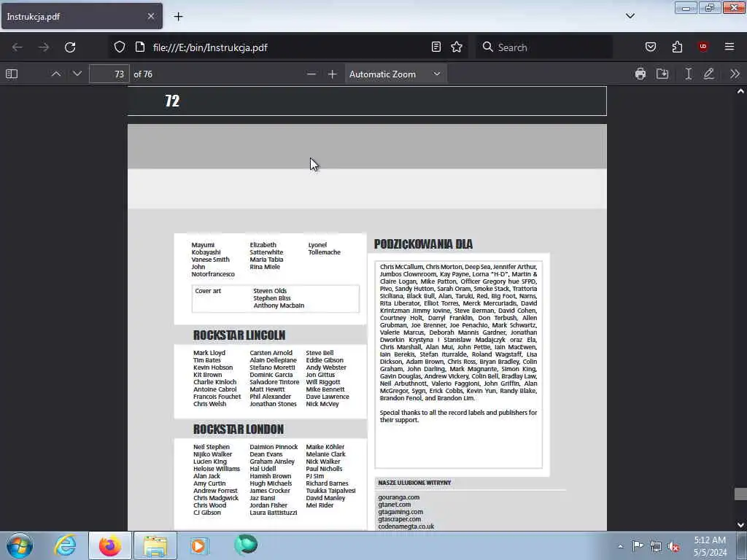Screen dimensions: 747x560
Task: Click the scrollbar up arrow
Action: pyautogui.click(x=740, y=91)
